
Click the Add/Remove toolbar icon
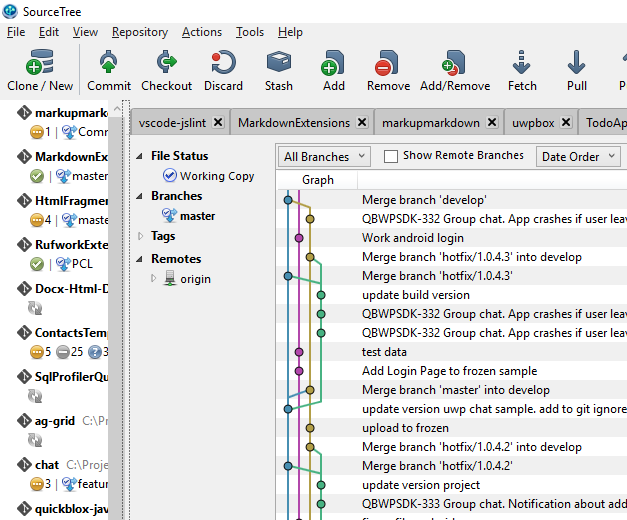(x=454, y=62)
